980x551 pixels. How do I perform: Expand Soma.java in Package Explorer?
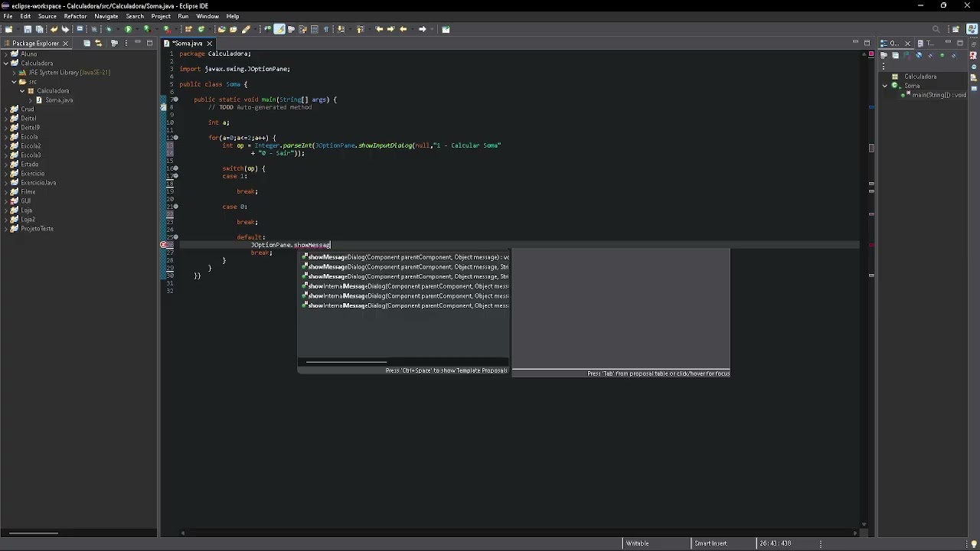click(x=30, y=100)
